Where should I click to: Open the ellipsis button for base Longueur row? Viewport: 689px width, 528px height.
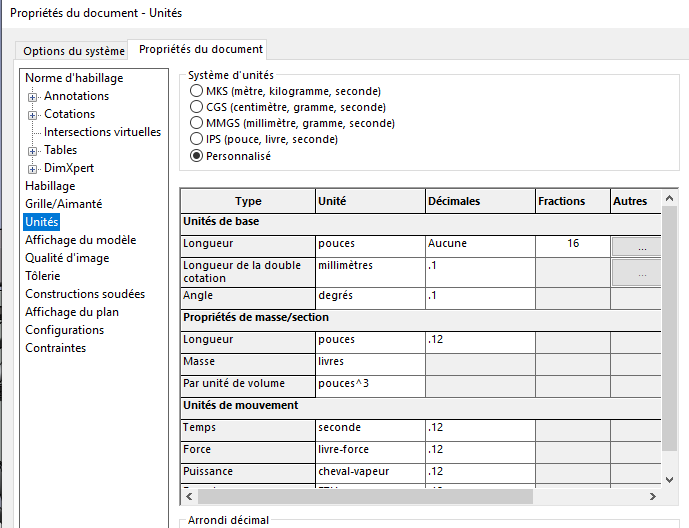[637, 247]
